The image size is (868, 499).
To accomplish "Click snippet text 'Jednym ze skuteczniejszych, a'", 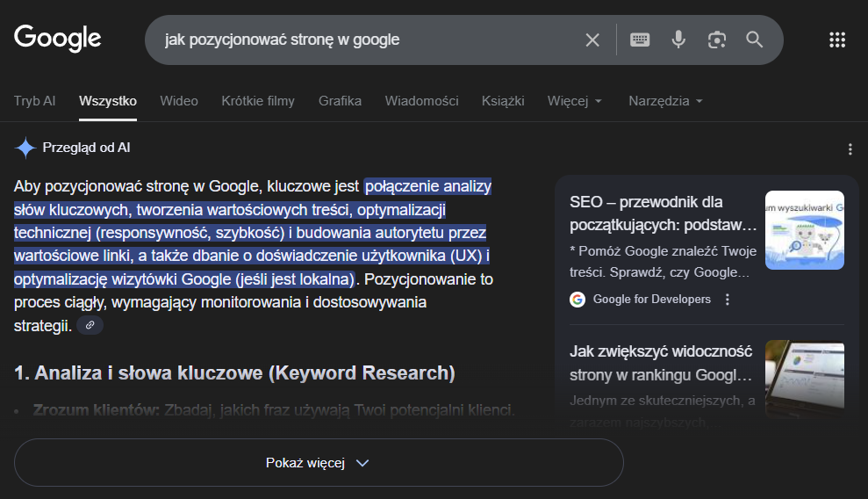I will (x=662, y=401).
